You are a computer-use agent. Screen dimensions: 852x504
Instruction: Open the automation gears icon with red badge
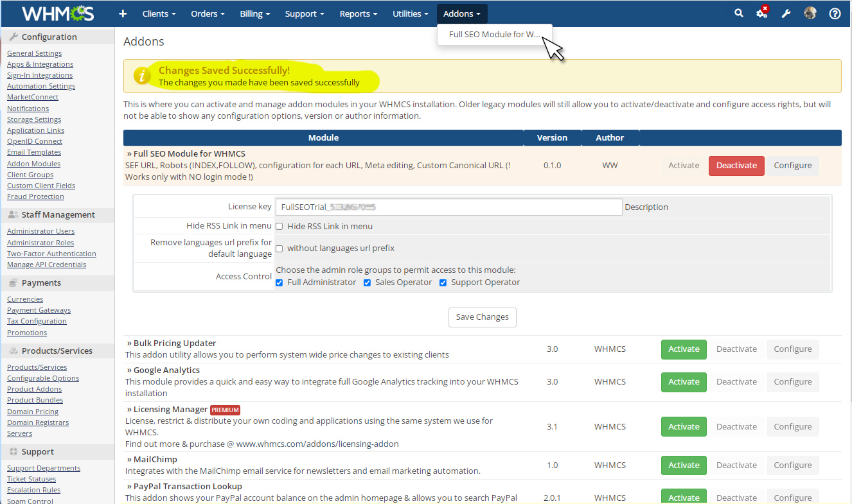[762, 13]
